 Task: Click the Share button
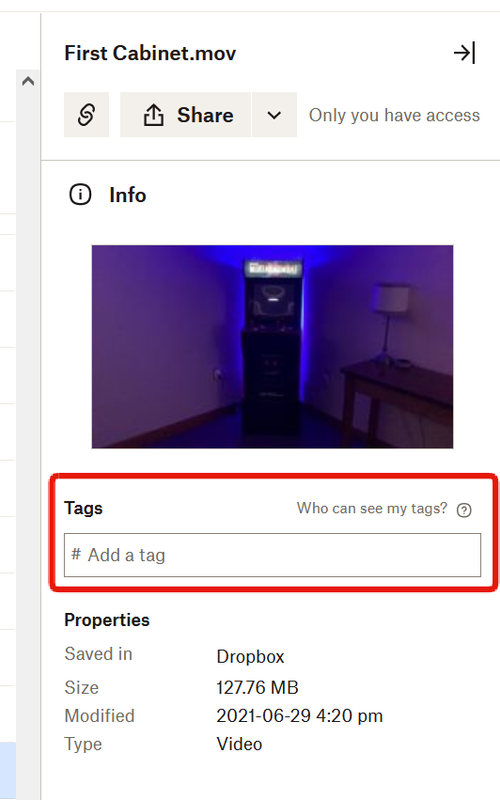(x=185, y=115)
